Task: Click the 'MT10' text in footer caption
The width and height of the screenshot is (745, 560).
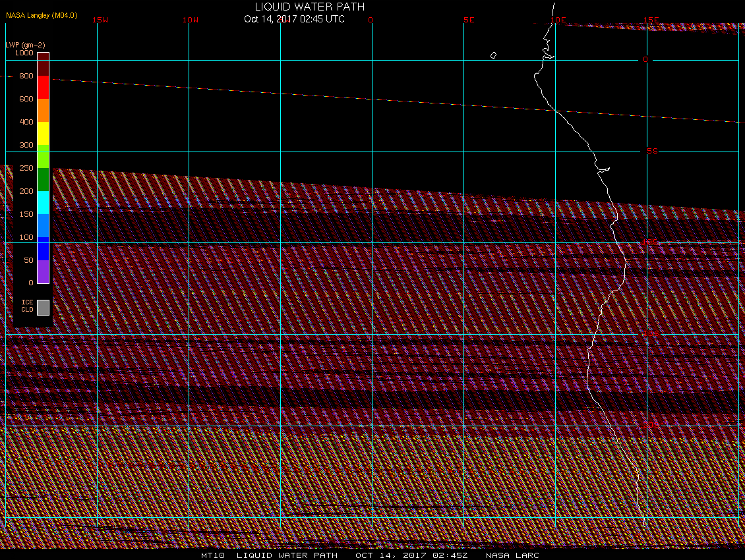Action: (x=212, y=555)
